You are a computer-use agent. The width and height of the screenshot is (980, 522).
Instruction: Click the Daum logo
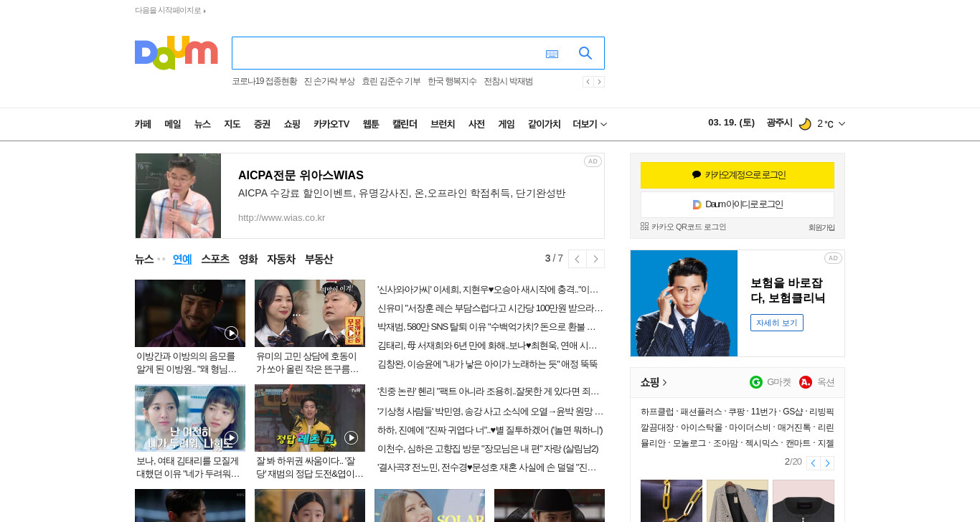click(x=176, y=53)
